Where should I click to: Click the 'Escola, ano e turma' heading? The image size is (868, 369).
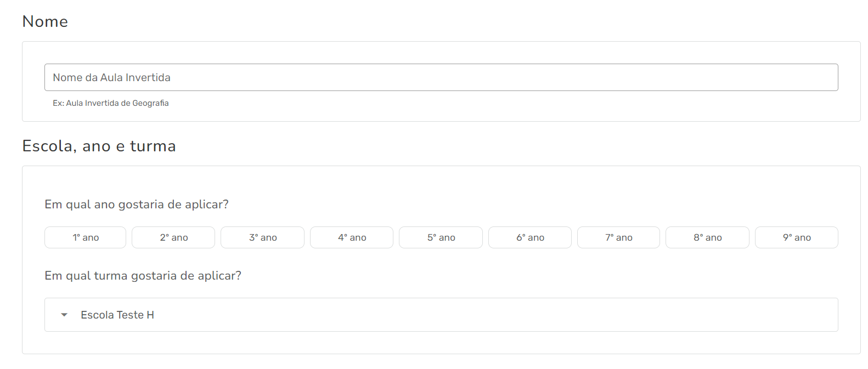99,146
